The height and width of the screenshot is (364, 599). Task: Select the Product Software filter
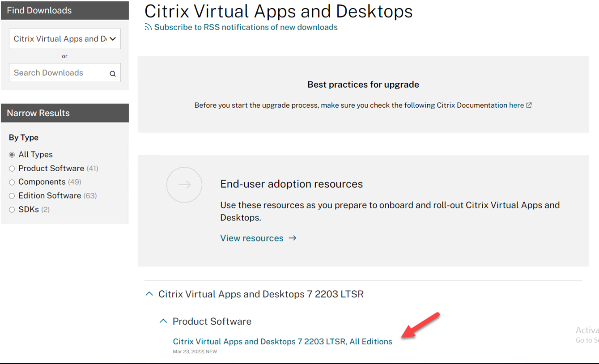12,168
